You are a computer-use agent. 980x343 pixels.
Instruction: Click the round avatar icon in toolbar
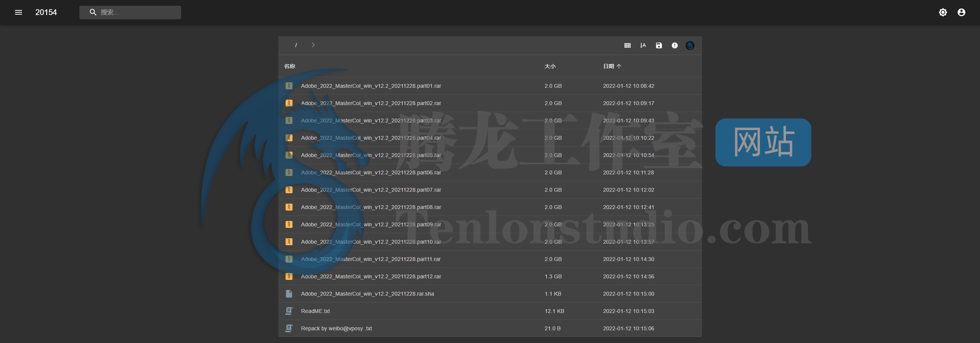(690, 45)
